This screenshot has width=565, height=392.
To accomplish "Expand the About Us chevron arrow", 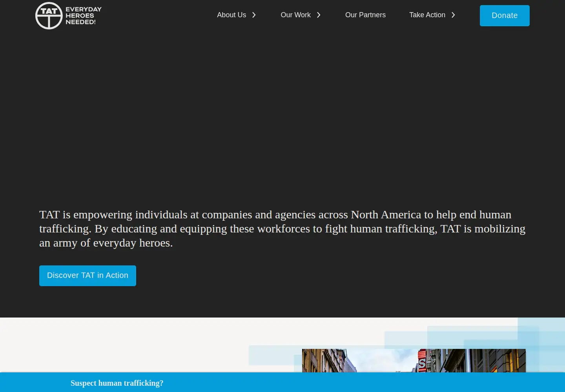I will point(254,15).
